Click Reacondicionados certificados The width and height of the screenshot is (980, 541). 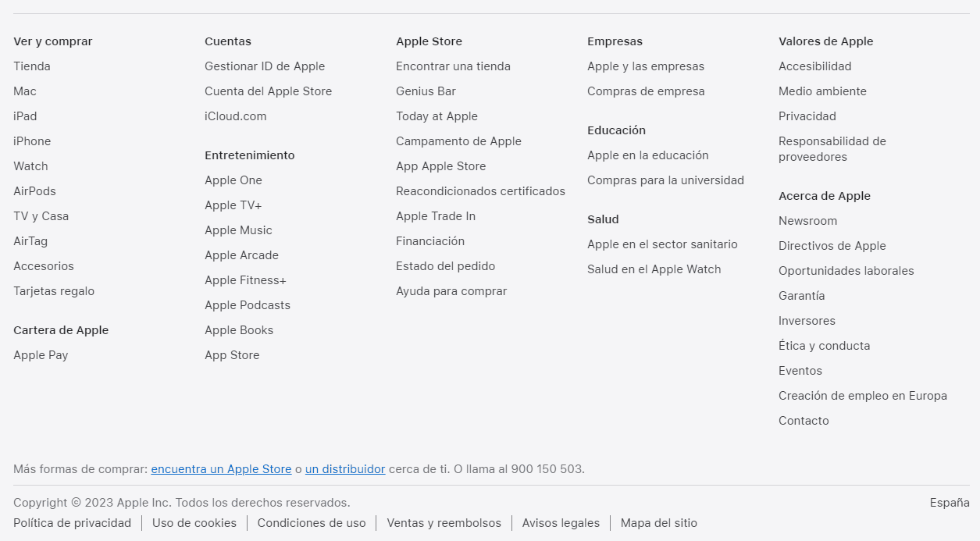pyautogui.click(x=480, y=191)
